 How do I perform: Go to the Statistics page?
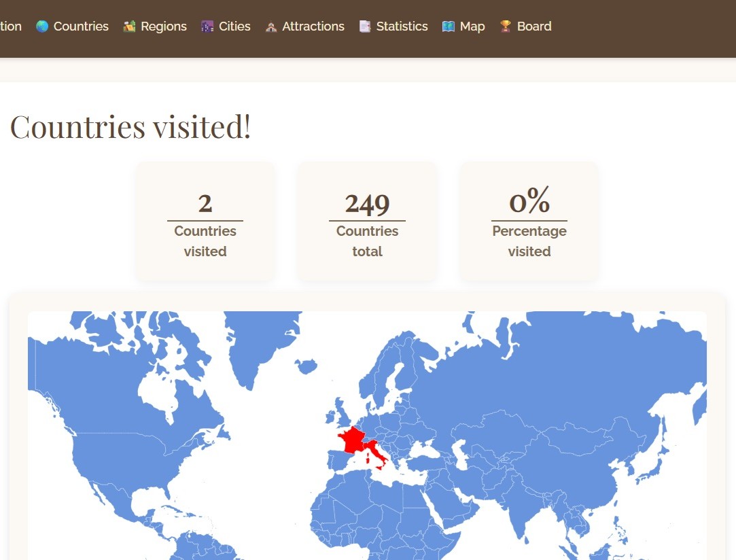[402, 27]
